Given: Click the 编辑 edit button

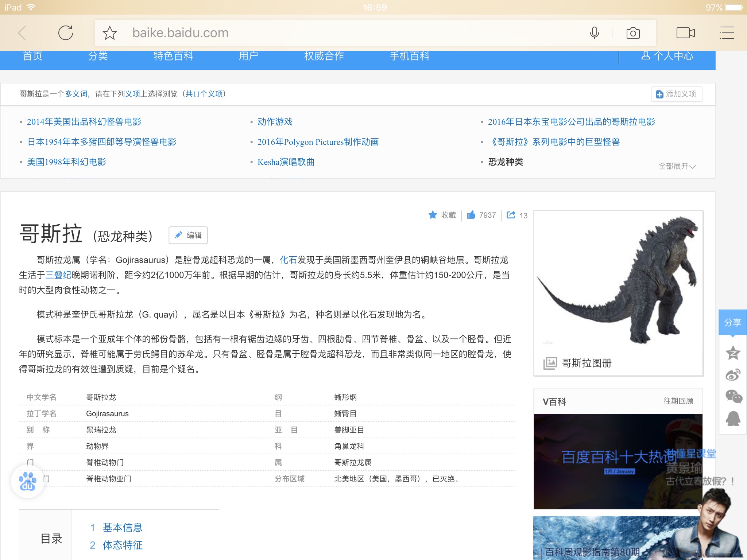Looking at the screenshot, I should 188,235.
